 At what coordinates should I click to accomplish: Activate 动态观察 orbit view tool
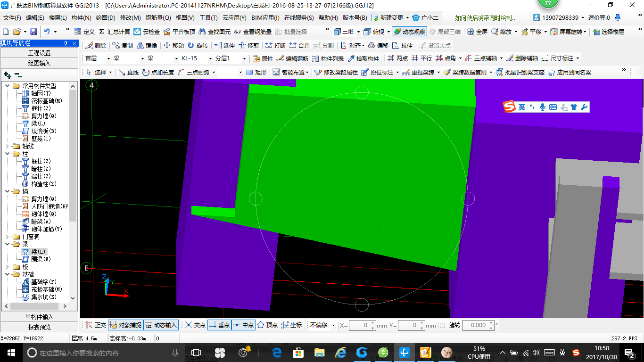point(410,32)
